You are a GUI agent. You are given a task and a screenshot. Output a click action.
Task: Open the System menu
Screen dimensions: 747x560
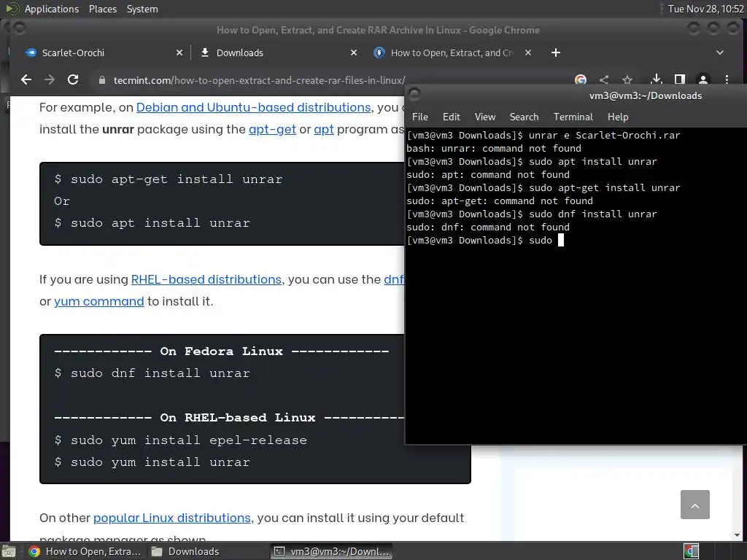click(x=142, y=9)
